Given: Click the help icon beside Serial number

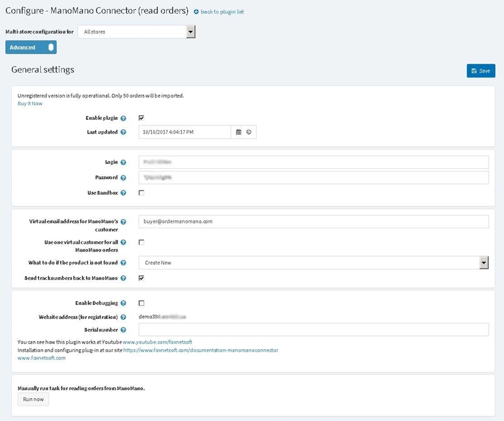Looking at the screenshot, I should tap(123, 330).
